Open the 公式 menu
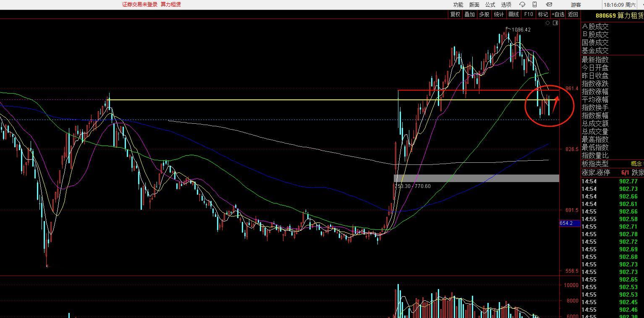This screenshot has height=318, width=644. [x=490, y=5]
